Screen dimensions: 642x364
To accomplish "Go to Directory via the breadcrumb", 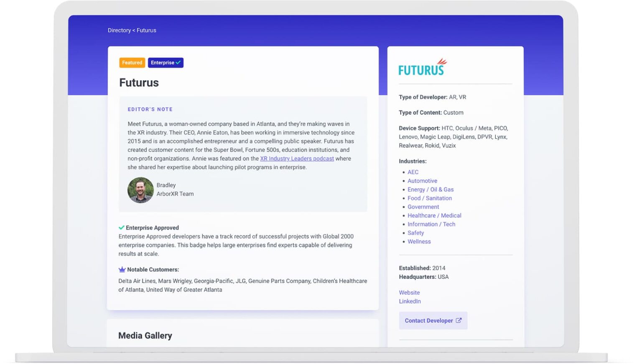I will (x=119, y=30).
